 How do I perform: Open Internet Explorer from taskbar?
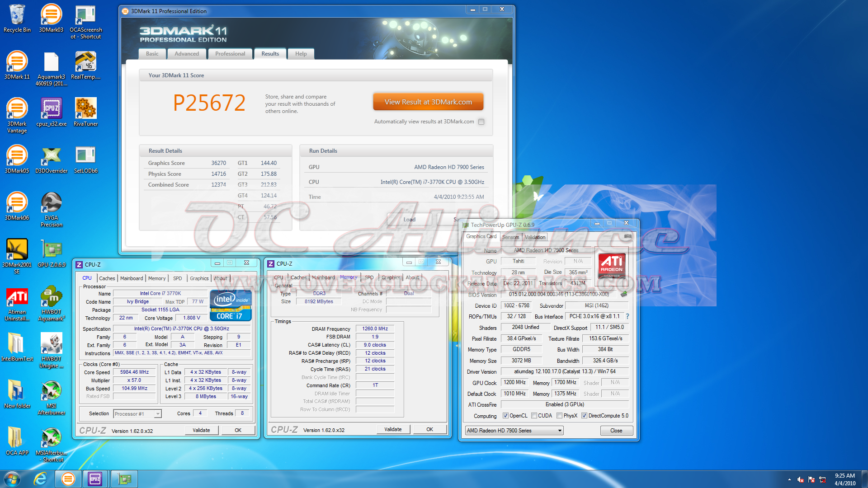pos(41,479)
